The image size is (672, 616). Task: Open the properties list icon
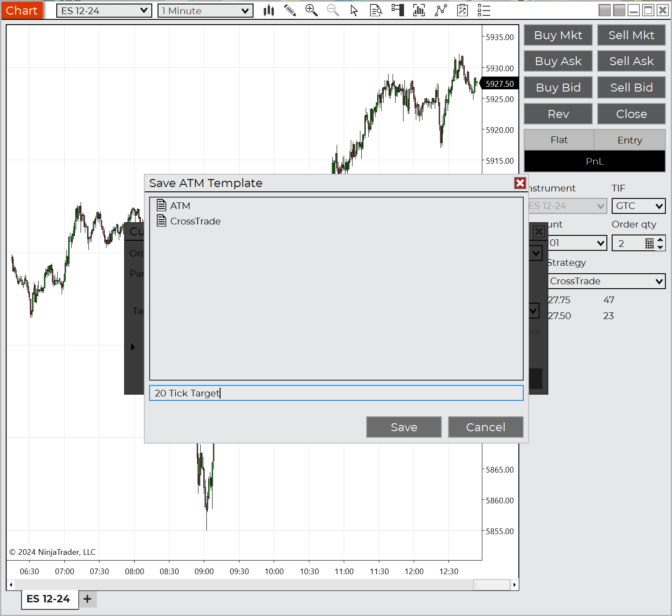(484, 11)
